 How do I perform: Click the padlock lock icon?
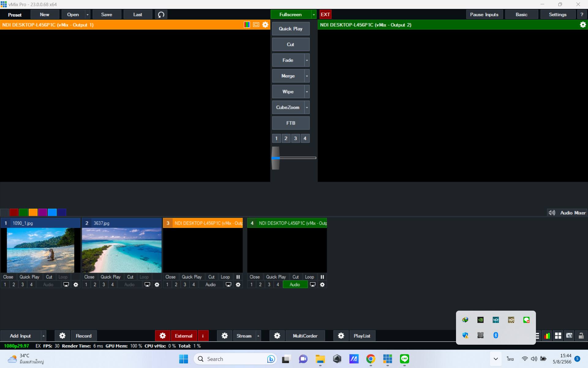581,336
